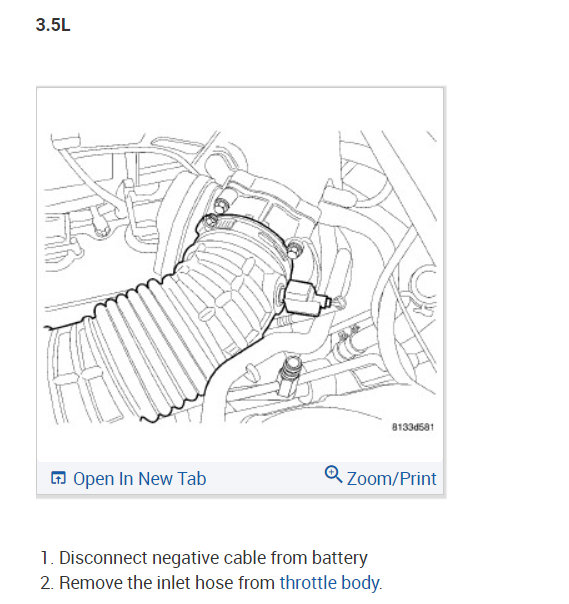Click the gray footer bar between the links
Viewport: 569px width, 604px height.
265,478
